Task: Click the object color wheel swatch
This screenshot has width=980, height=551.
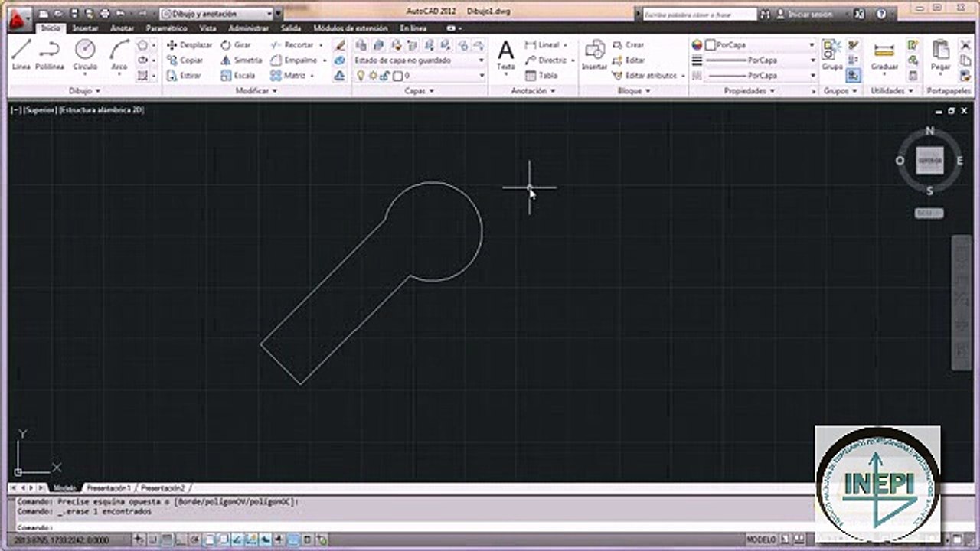Action: 697,45
